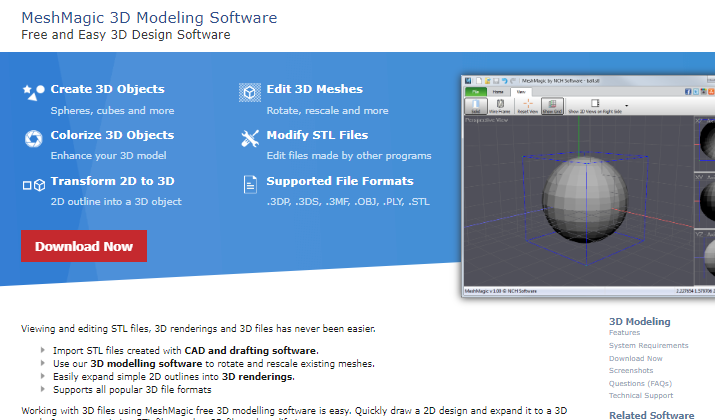The image size is (715, 420).
Task: Click the blue undo arrow in MeshMagic screenshot
Action: pyautogui.click(x=504, y=81)
